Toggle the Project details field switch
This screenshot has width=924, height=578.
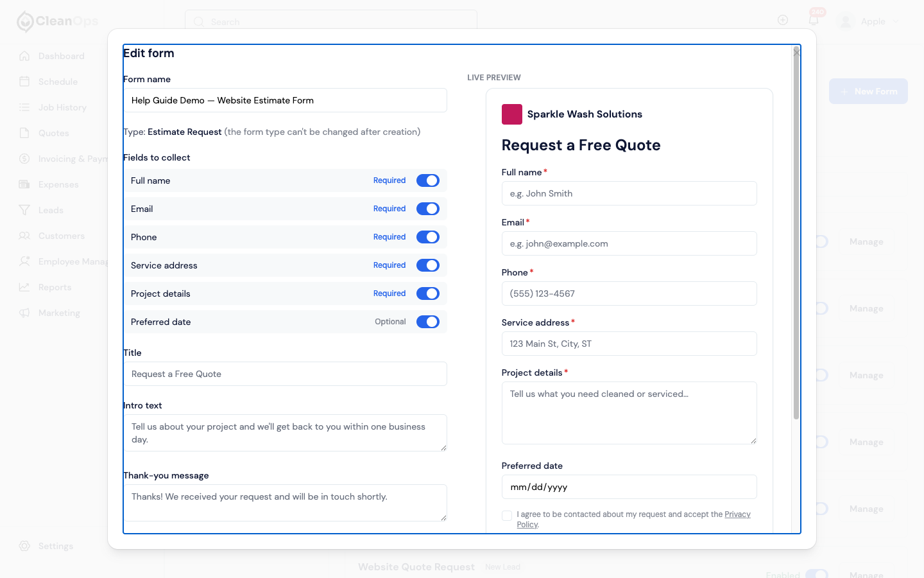point(428,293)
